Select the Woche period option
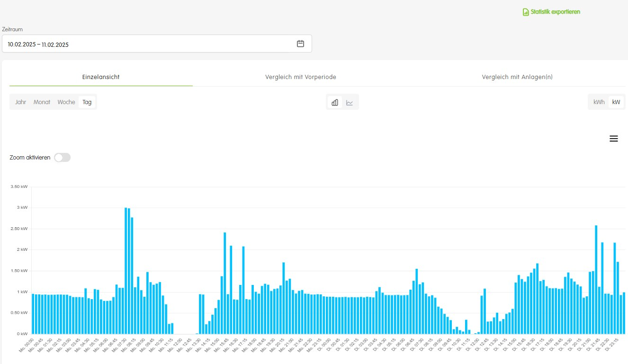This screenshot has height=364, width=628. (66, 102)
